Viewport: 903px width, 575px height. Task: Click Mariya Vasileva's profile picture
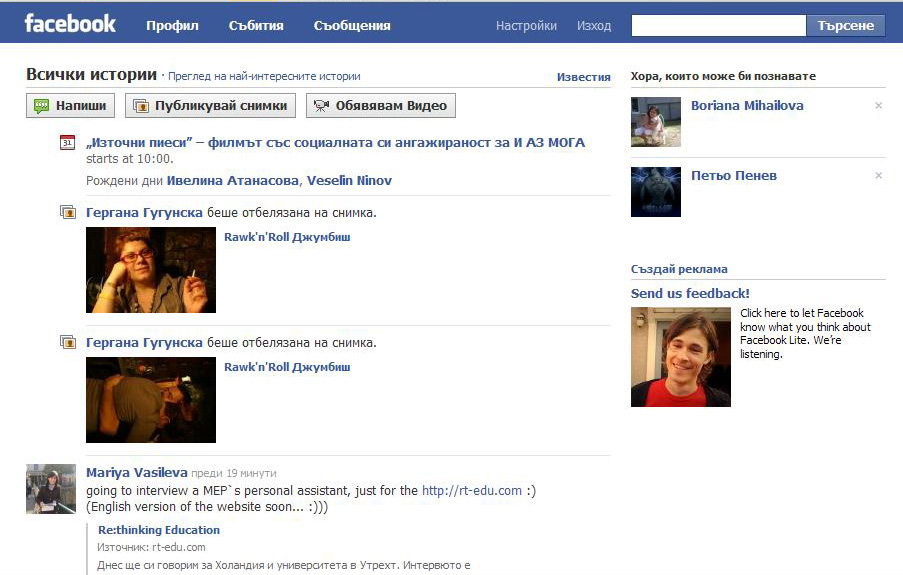51,489
